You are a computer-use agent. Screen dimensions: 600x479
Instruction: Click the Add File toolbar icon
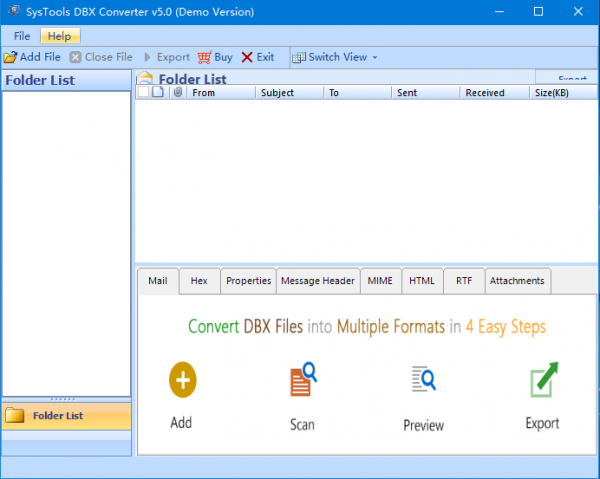(x=10, y=57)
